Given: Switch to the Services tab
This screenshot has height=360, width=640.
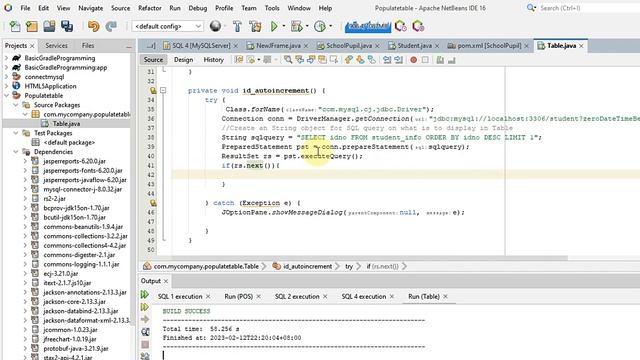Looking at the screenshot, I should pos(56,46).
